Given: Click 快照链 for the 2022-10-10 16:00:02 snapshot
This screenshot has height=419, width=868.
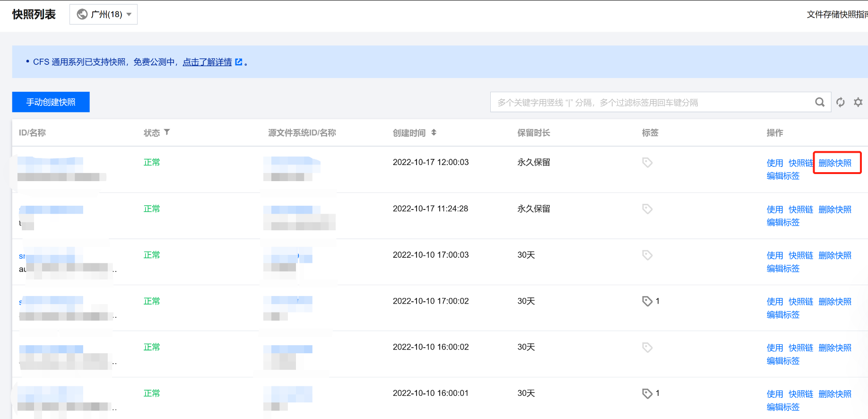Looking at the screenshot, I should pyautogui.click(x=801, y=348).
